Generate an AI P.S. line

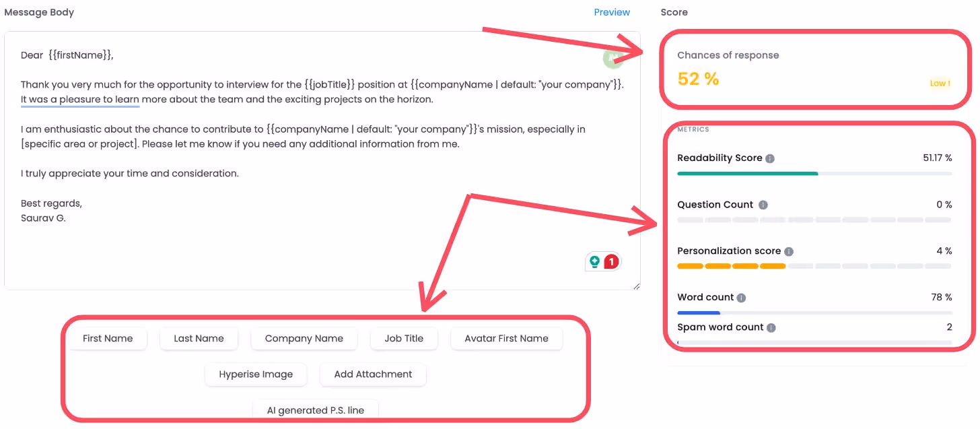[315, 409]
